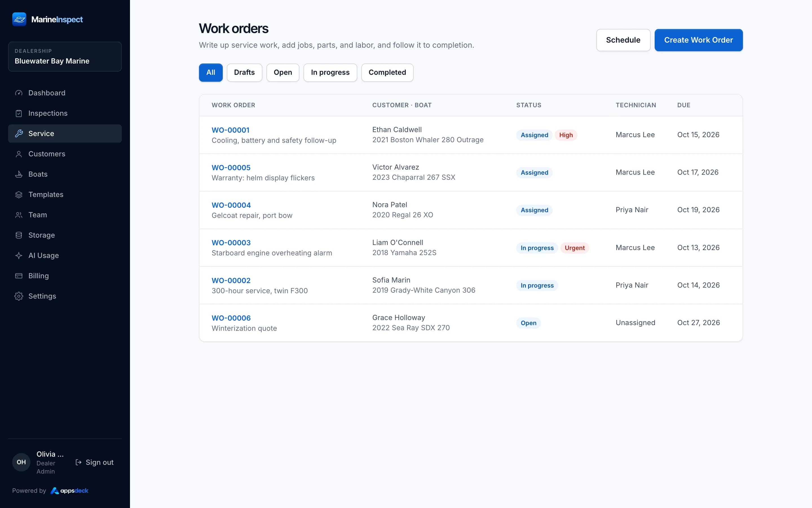Click due date Oct 27, 2026
The image size is (812, 508).
point(699,323)
